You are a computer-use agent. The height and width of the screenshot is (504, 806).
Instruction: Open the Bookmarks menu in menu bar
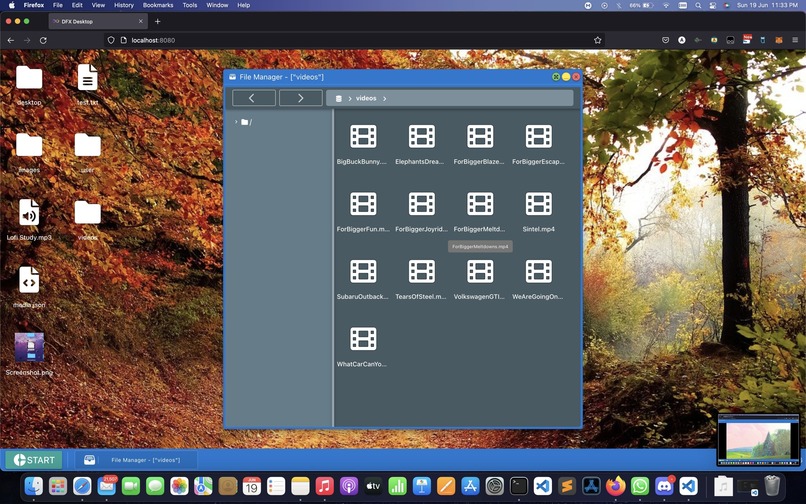pyautogui.click(x=158, y=5)
